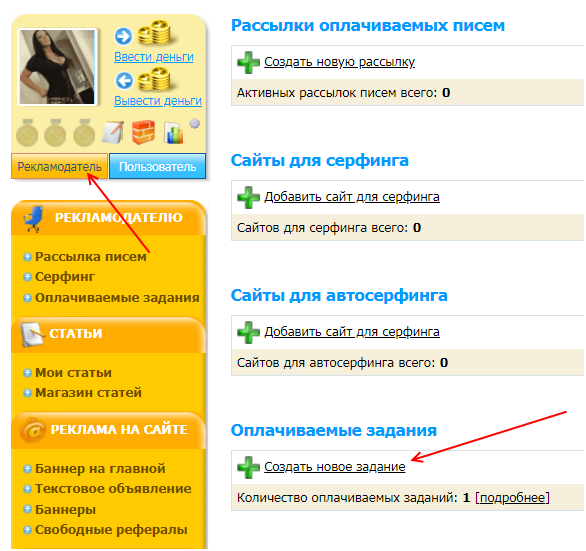Click Создать новую рассылку link
586x551 pixels.
pyautogui.click(x=339, y=62)
